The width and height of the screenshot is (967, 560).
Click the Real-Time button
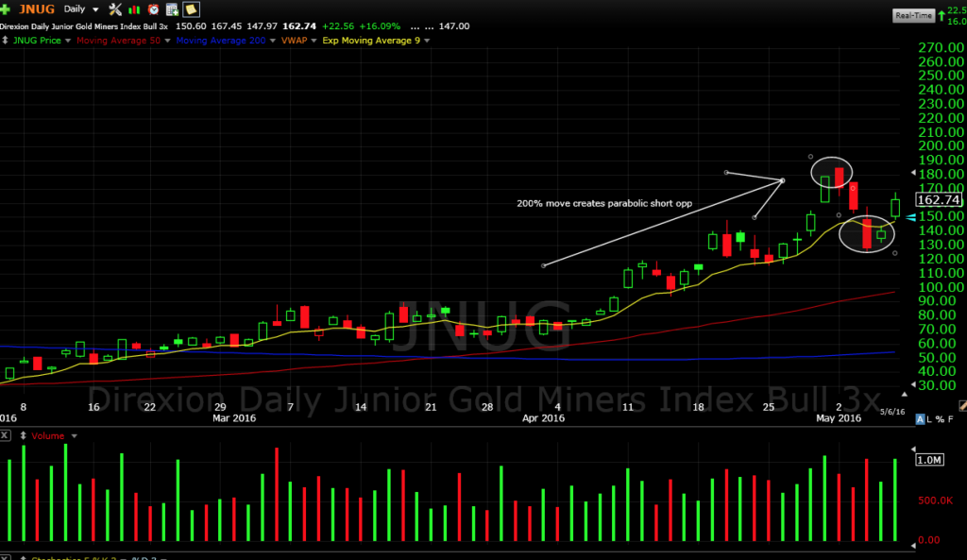pyautogui.click(x=913, y=15)
